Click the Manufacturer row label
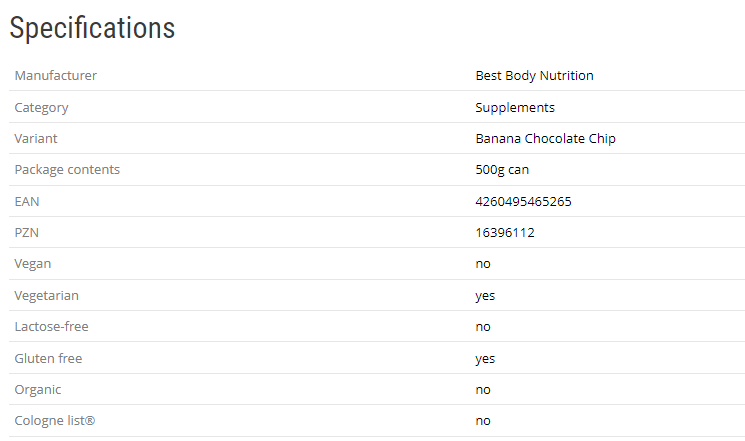Image resolution: width=745 pixels, height=441 pixels. pos(56,75)
